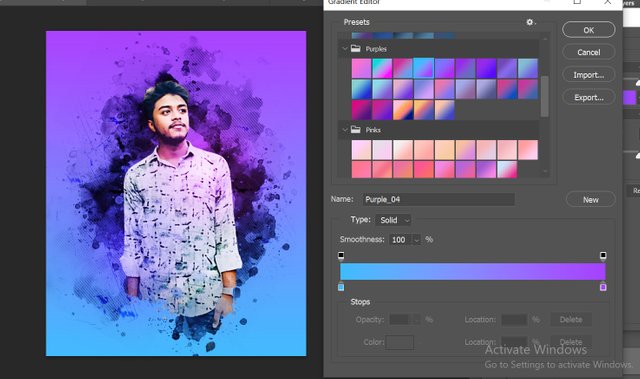This screenshot has width=640, height=379.
Task: Click the presets list scrollbar thumb
Action: [x=544, y=96]
